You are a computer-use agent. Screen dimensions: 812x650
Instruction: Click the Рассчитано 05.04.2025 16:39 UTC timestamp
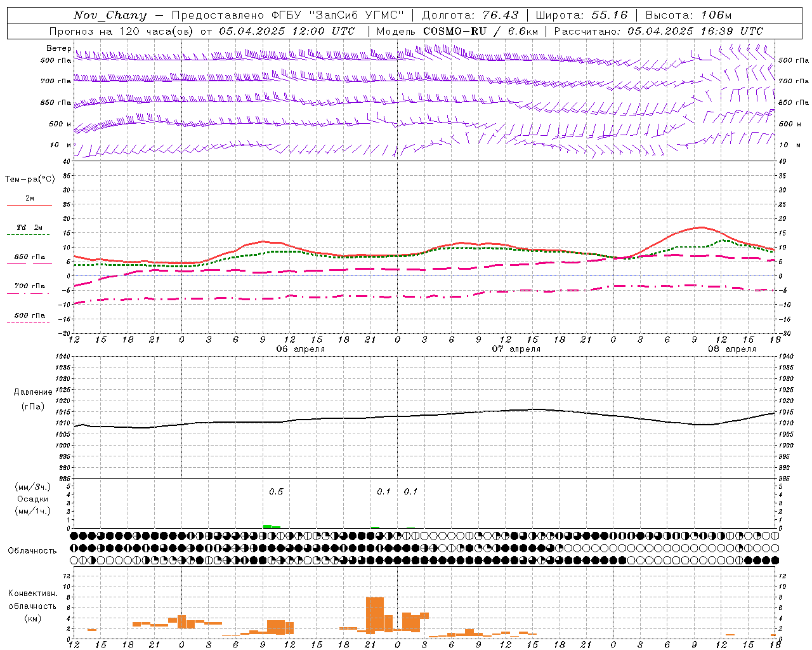point(658,31)
